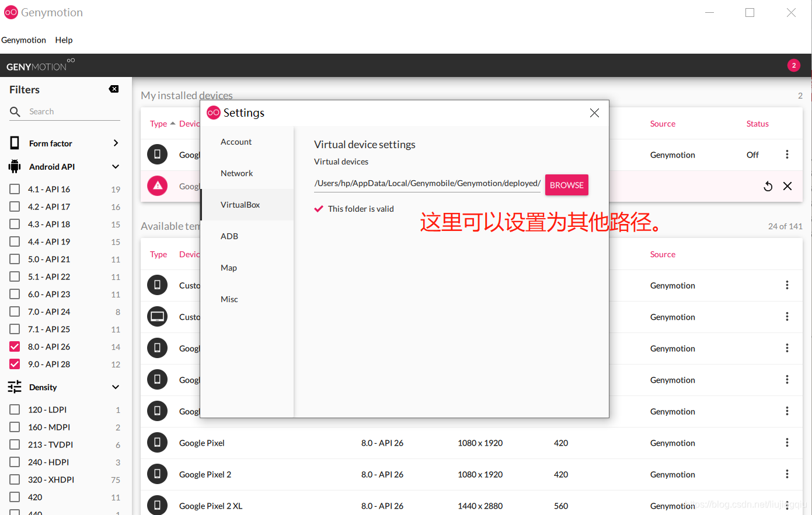
Task: Select the ADB settings tab
Action: [x=247, y=236]
